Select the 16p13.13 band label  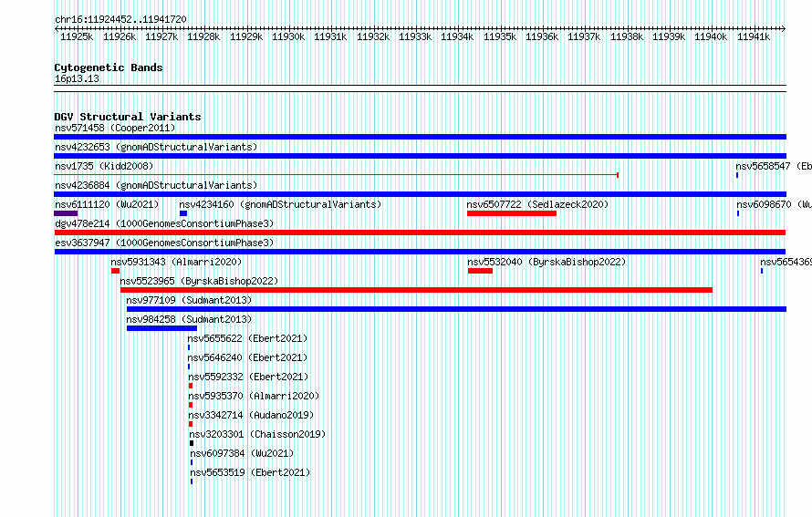point(77,78)
